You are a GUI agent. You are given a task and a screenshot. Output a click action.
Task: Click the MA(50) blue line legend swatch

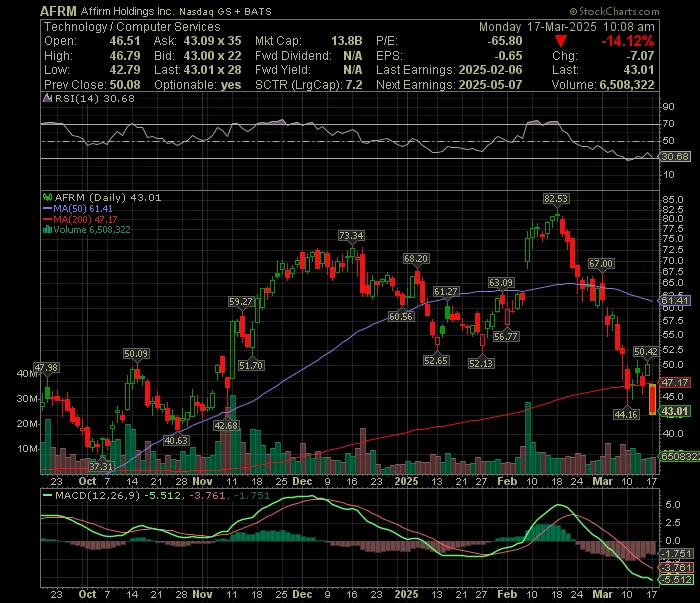(47, 208)
